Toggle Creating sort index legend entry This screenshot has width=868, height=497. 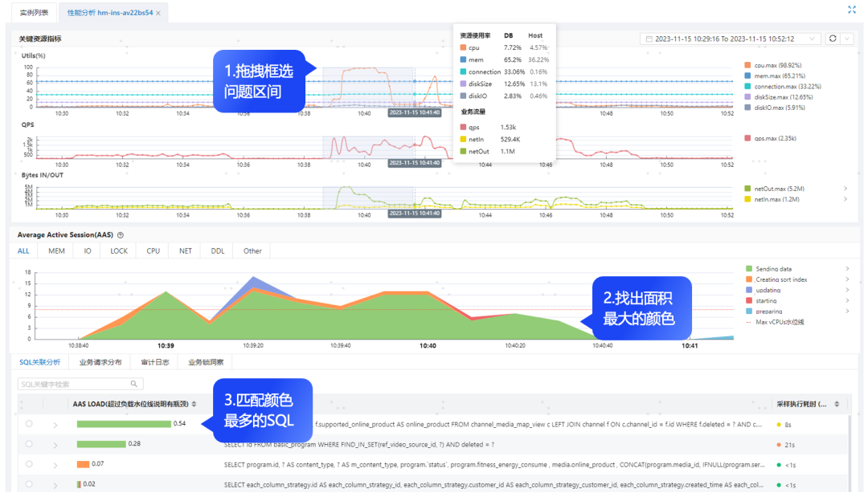(776, 279)
